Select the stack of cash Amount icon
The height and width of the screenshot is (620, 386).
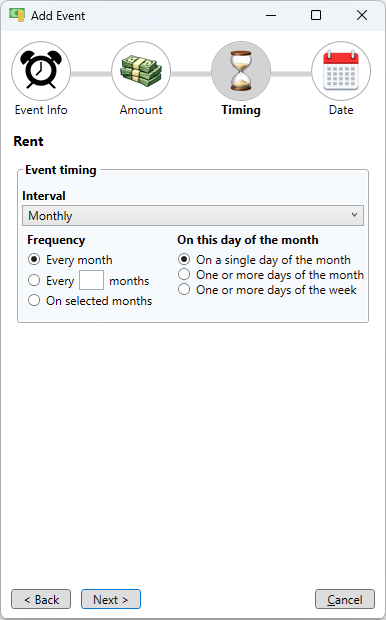coord(141,71)
